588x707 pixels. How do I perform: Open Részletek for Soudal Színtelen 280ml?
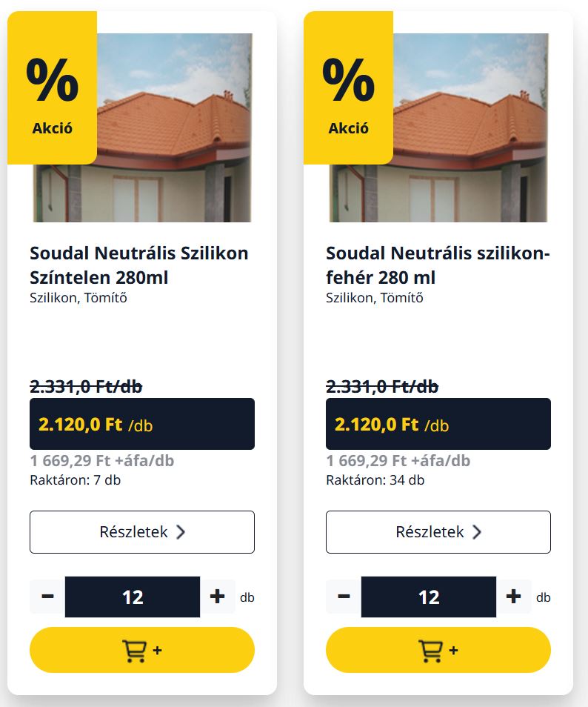142,532
